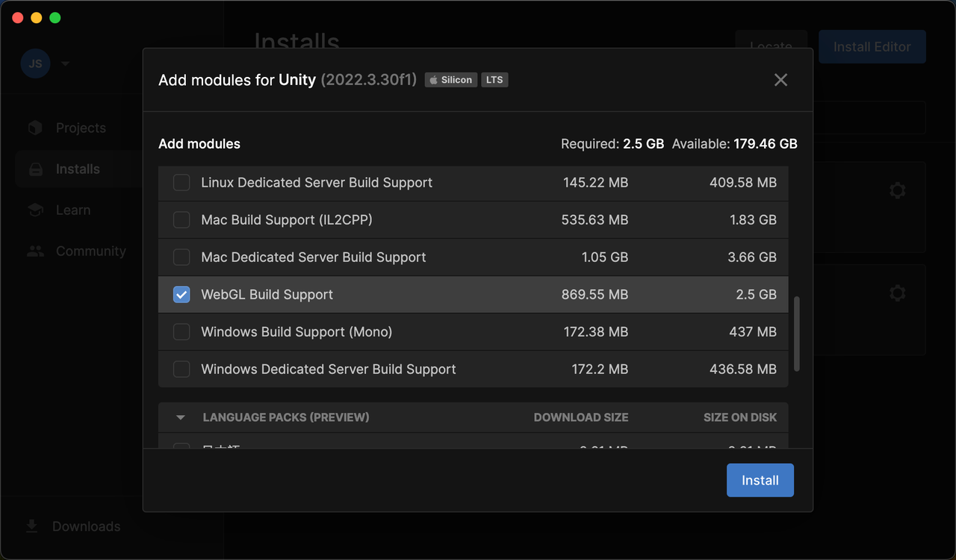Click the 145.22 MB download size
The height and width of the screenshot is (560, 956).
tap(595, 182)
